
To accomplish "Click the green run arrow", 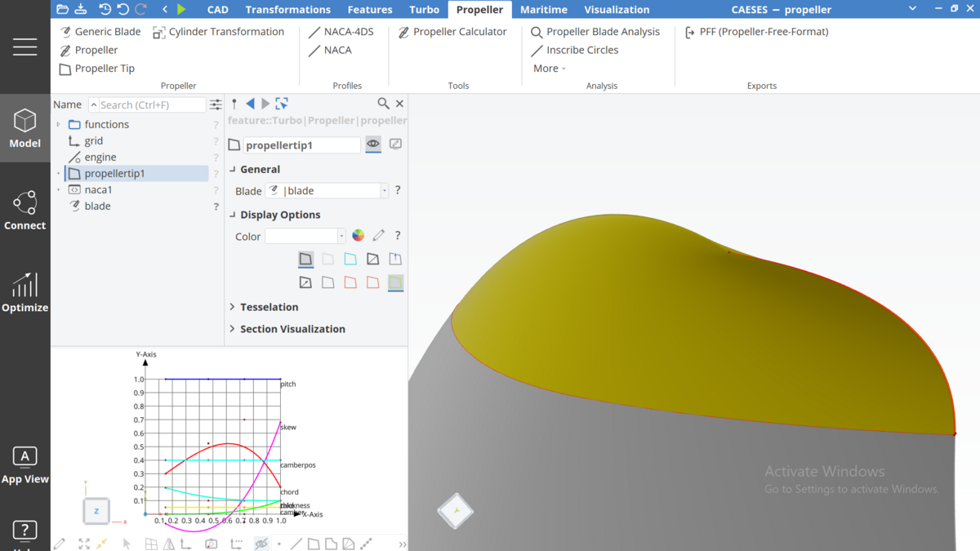I will point(181,9).
